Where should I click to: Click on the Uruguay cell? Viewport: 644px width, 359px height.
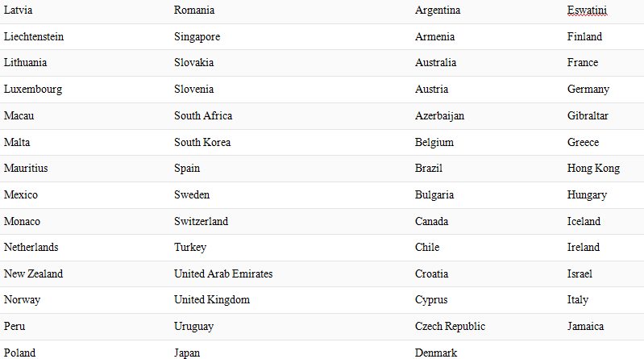(194, 327)
